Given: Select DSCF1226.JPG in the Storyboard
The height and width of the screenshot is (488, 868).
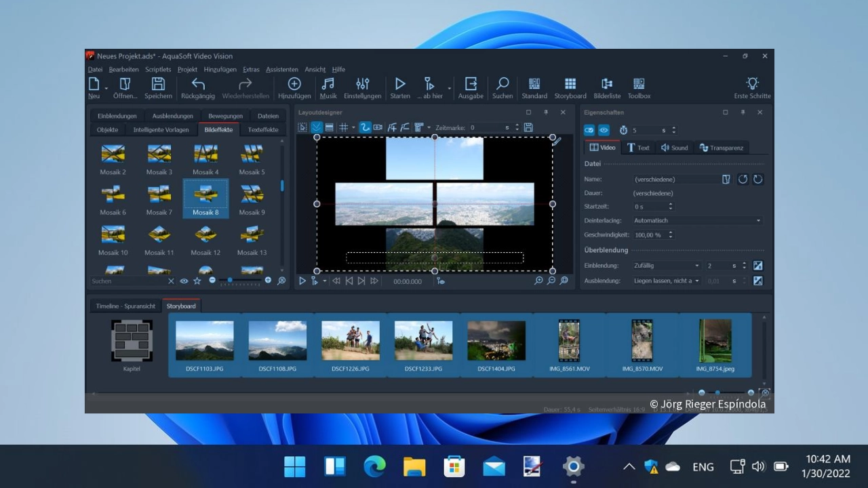Looking at the screenshot, I should (351, 346).
